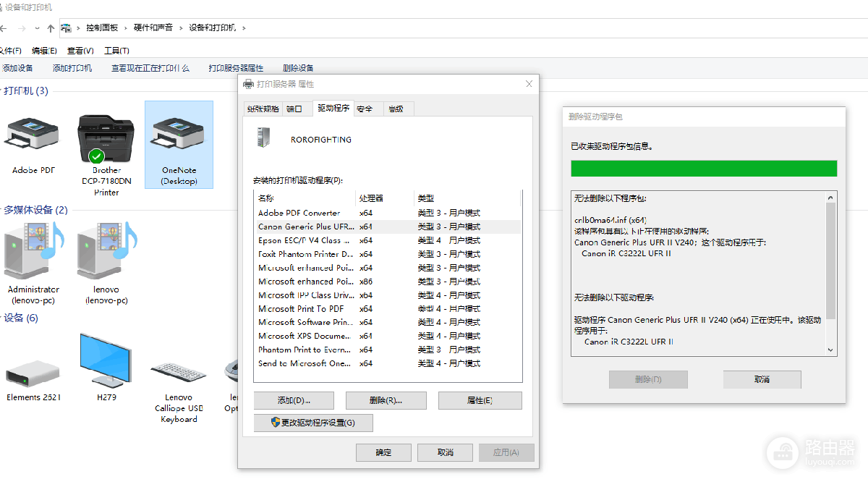Click the 名称 column header
Viewport: 868px width, 482px height.
[305, 198]
